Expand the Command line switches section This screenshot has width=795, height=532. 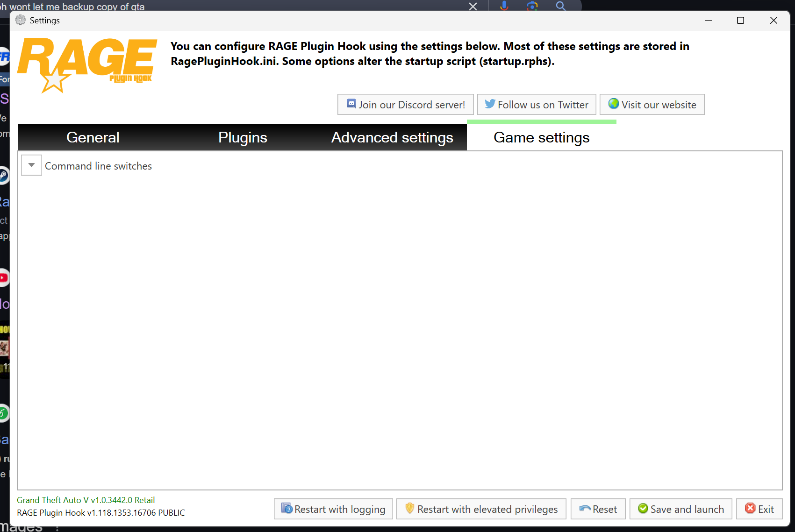[32, 165]
